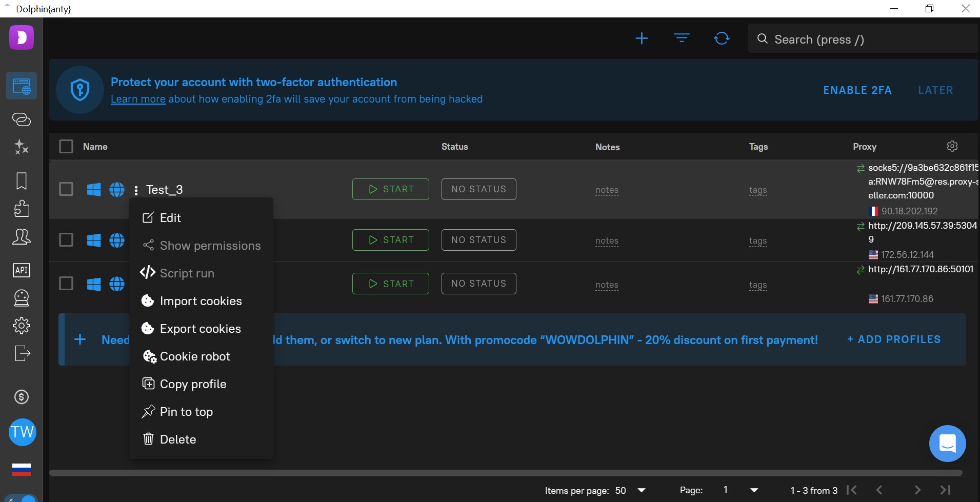Click three-dot menu next to Test_3
Screen dimensions: 980x502
point(136,190)
